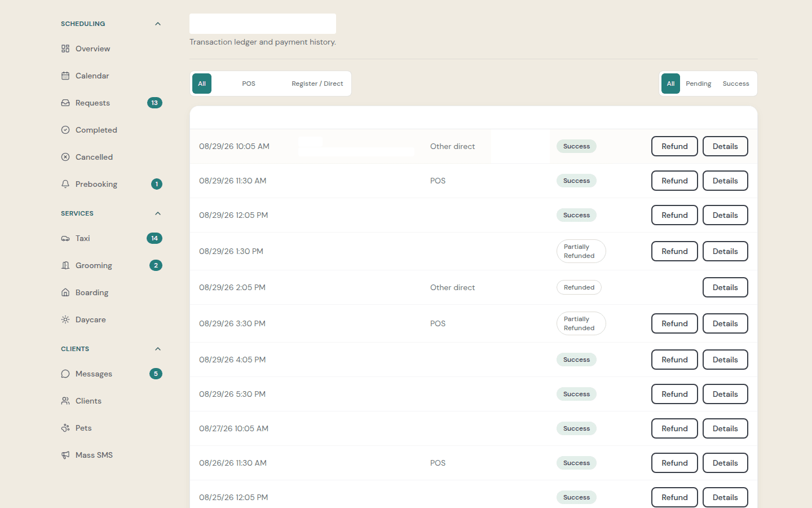Open the Overview menu item
Screen dimensions: 812x508
coord(93,49)
